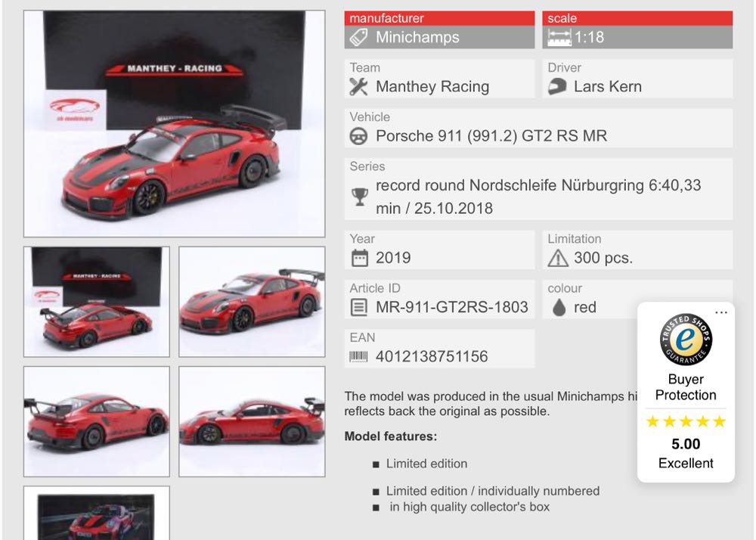
Task: Click the 5.00 Excellent rating link
Action: click(x=685, y=453)
